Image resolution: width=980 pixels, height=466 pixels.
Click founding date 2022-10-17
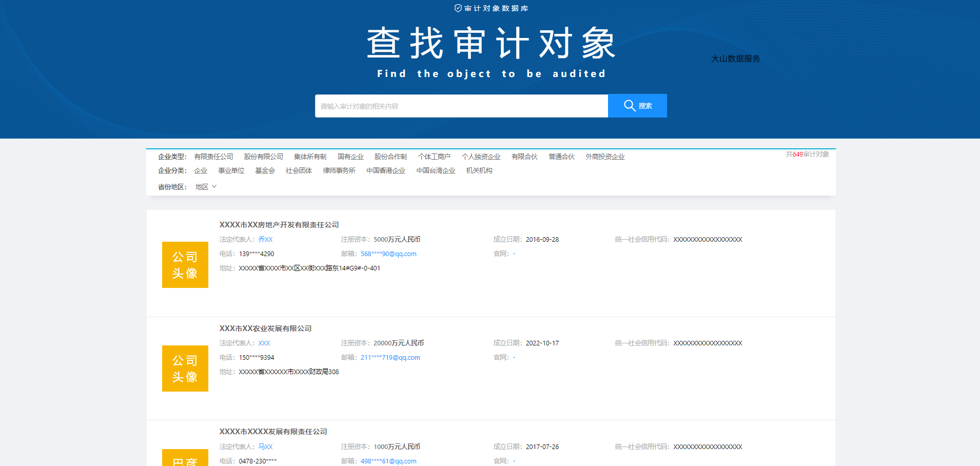coord(542,343)
